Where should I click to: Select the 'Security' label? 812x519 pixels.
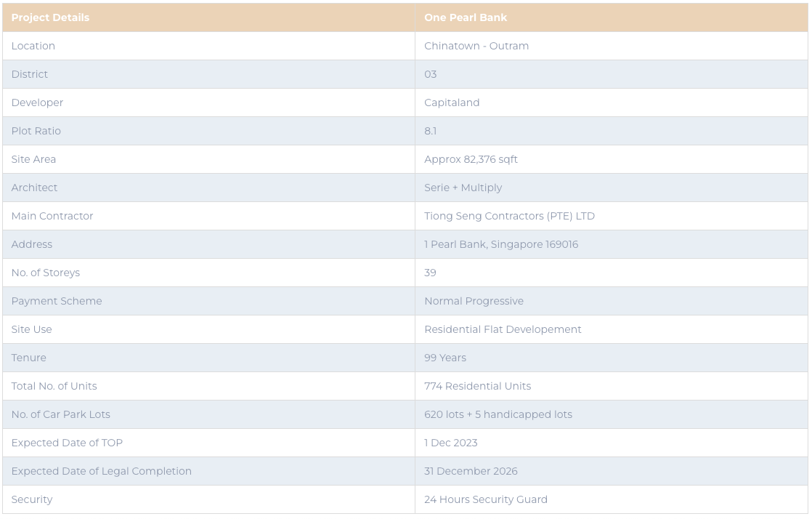[x=32, y=499]
